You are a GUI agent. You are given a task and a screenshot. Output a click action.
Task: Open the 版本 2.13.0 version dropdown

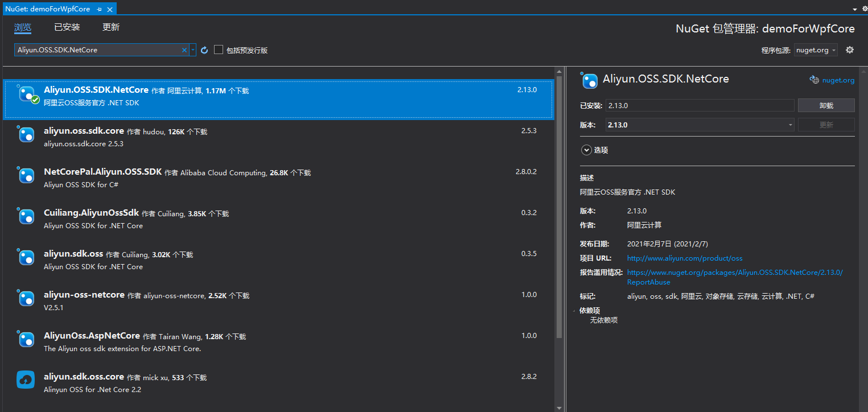click(x=700, y=125)
